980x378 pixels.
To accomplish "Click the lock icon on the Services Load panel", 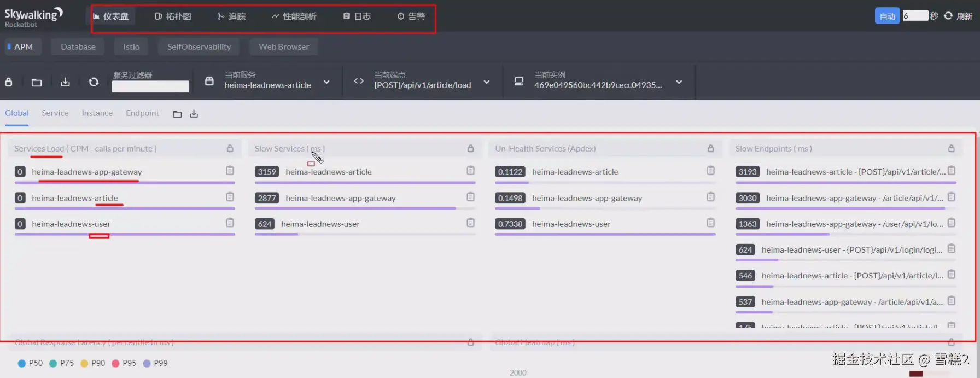I will tap(230, 148).
